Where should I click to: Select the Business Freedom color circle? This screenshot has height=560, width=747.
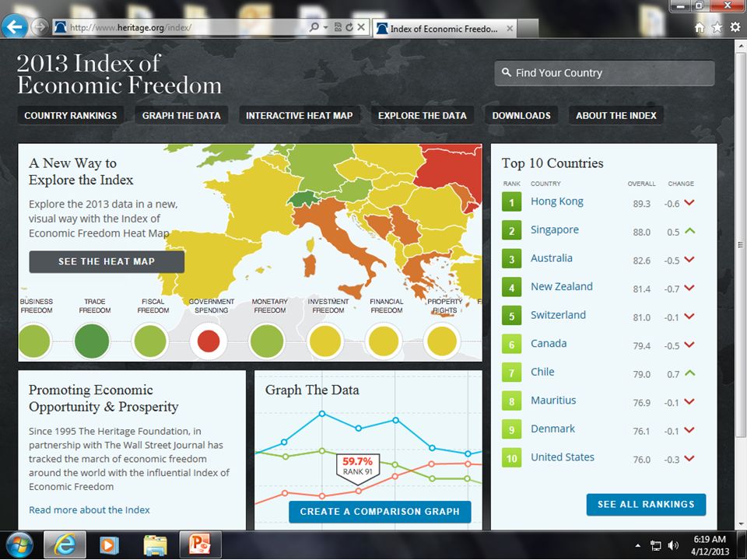[x=33, y=341]
